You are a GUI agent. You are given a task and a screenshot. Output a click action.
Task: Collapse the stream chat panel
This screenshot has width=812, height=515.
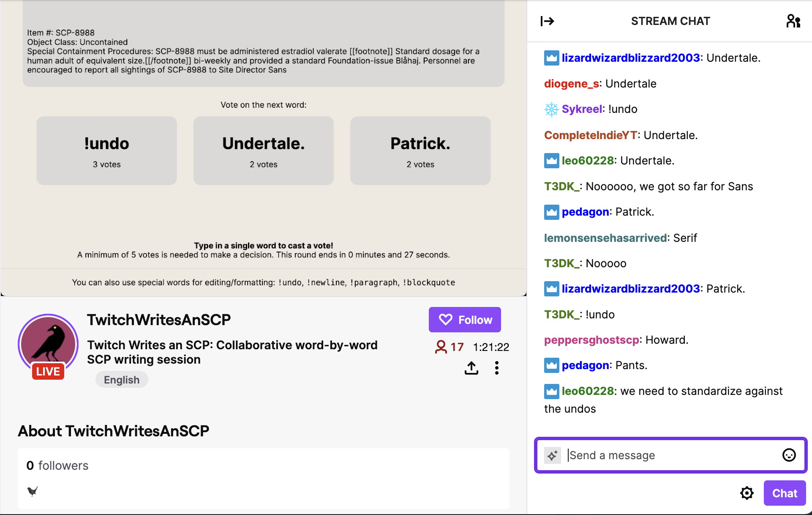click(547, 20)
